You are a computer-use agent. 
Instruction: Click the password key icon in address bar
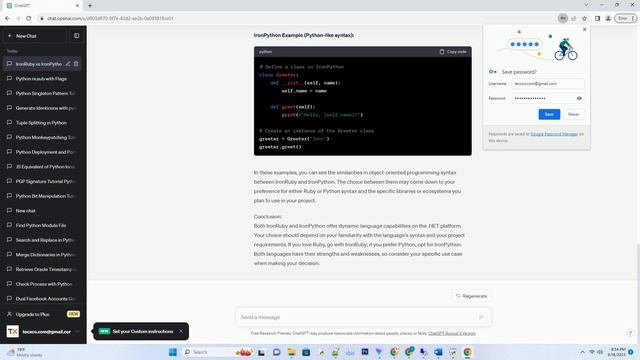(563, 18)
